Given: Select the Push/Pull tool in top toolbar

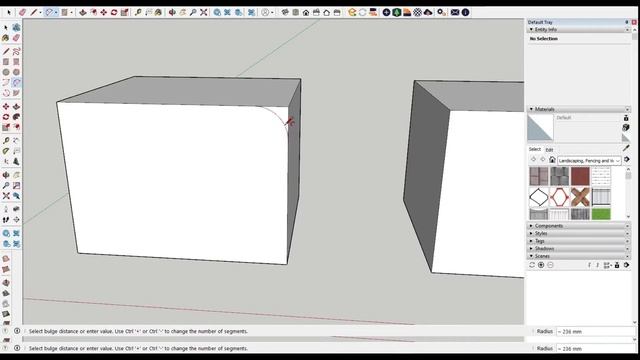Looking at the screenshot, I should click(x=83, y=13).
